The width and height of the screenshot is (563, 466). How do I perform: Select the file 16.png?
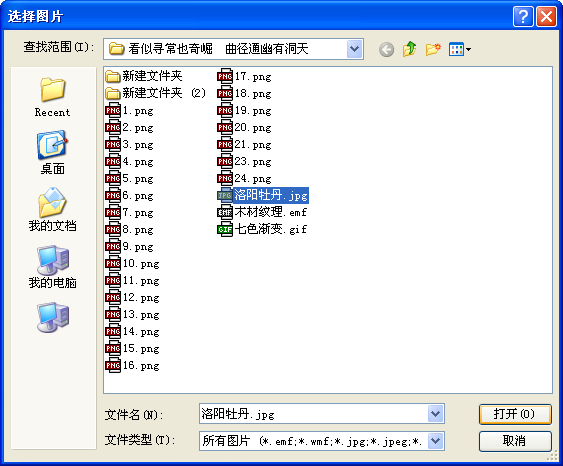(x=132, y=365)
